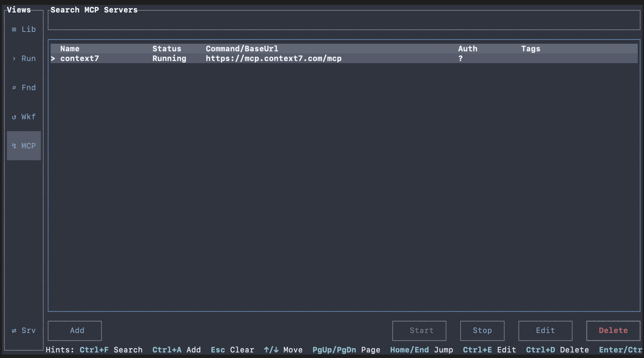Click the Name column header
The image size is (644, 358).
click(x=70, y=49)
